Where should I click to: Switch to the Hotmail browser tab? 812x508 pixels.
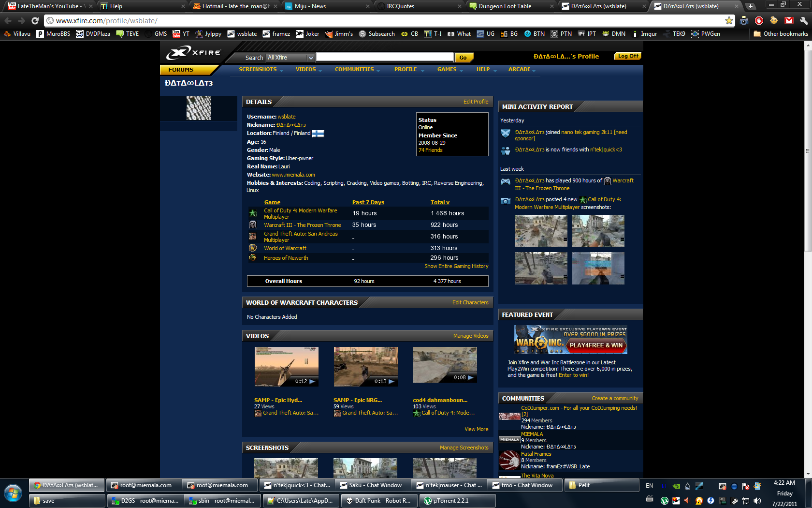[x=234, y=6]
